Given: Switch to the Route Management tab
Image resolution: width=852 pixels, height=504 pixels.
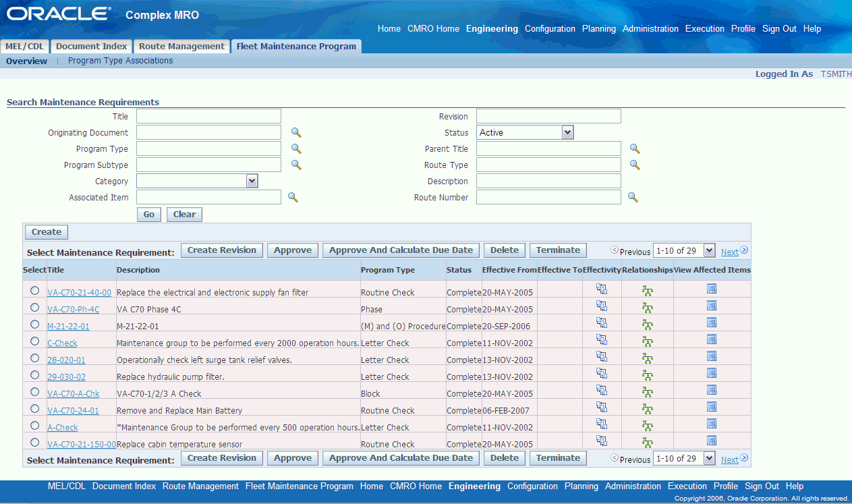Looking at the screenshot, I should click(x=181, y=46).
